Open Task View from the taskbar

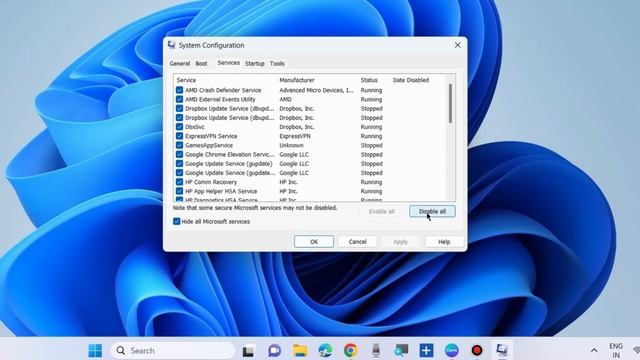[x=248, y=351]
